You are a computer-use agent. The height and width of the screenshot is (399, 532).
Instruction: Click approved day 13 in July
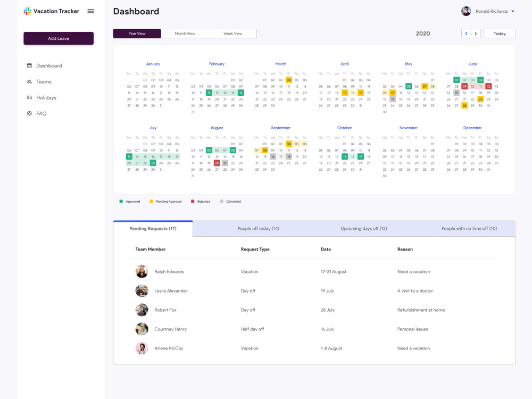[129, 157]
